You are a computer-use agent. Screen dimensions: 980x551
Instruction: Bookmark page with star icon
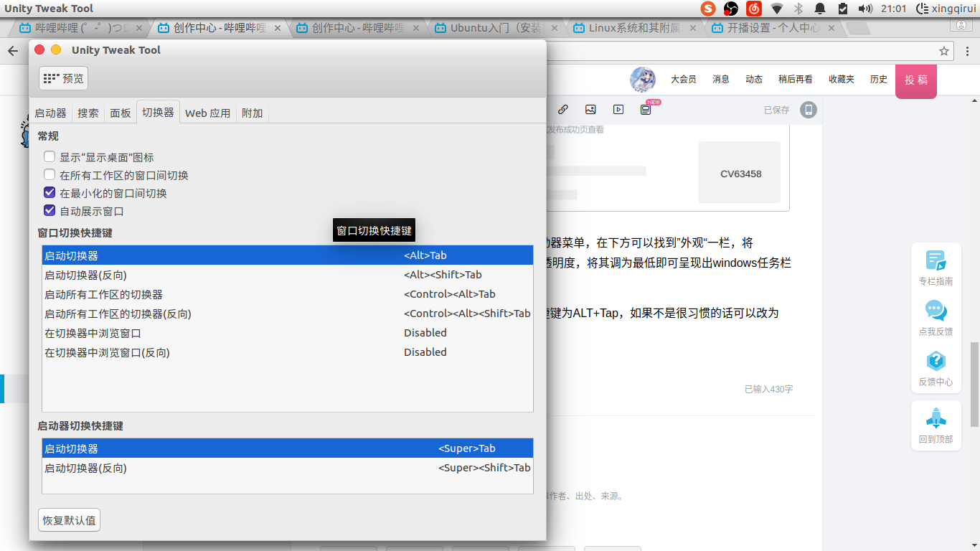click(x=944, y=51)
